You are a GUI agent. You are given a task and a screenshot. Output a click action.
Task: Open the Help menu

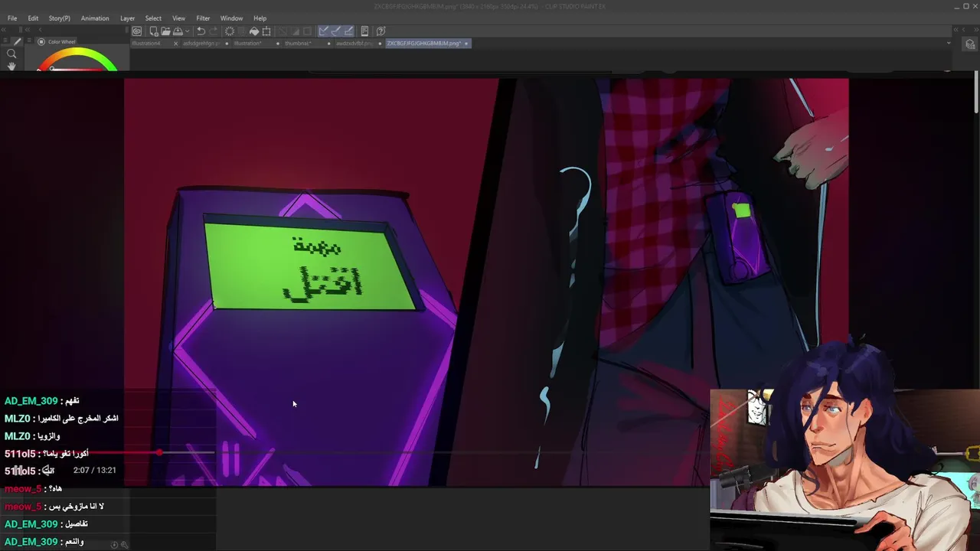[x=260, y=18]
